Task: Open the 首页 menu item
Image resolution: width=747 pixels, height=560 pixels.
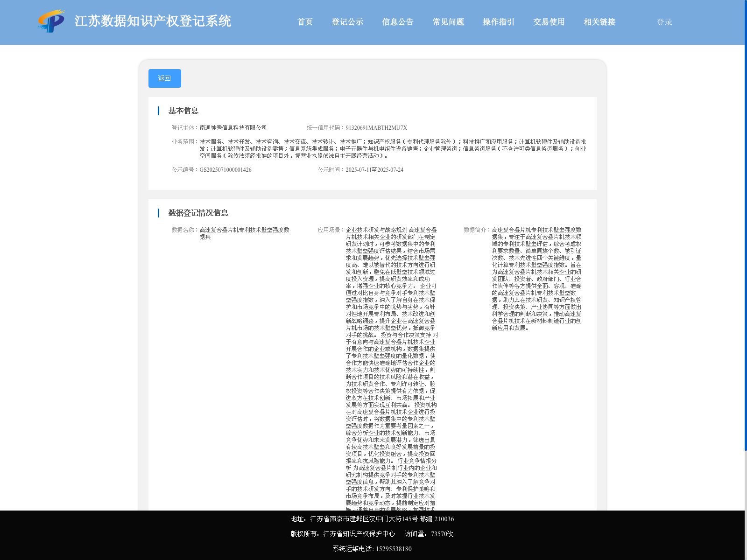Action: coord(305,22)
